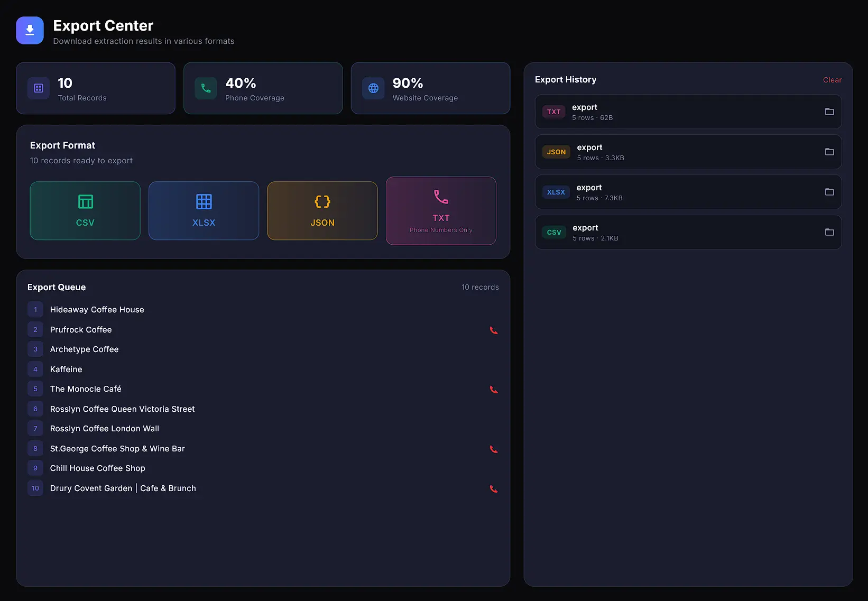Click '10 records ready to export' text
The height and width of the screenshot is (601, 868).
coord(81,161)
